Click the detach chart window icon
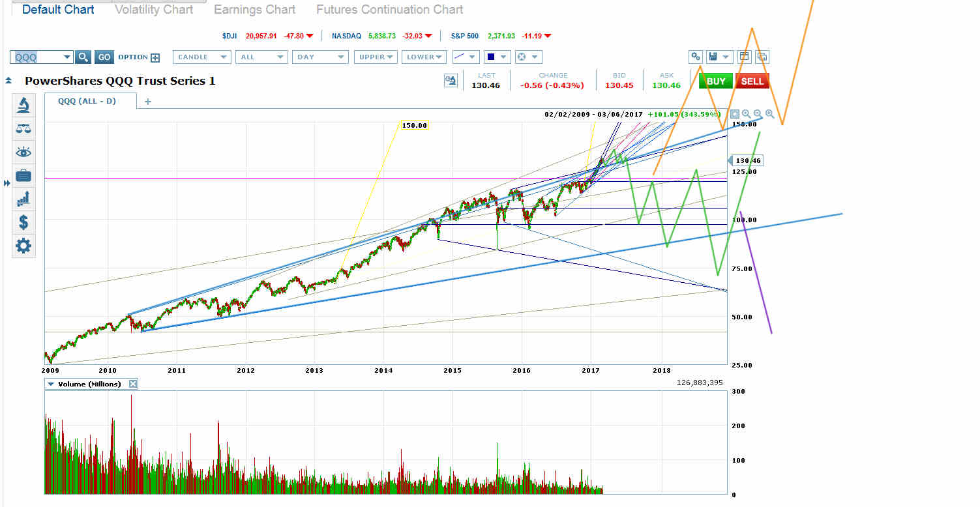The image size is (980, 507). pyautogui.click(x=762, y=57)
